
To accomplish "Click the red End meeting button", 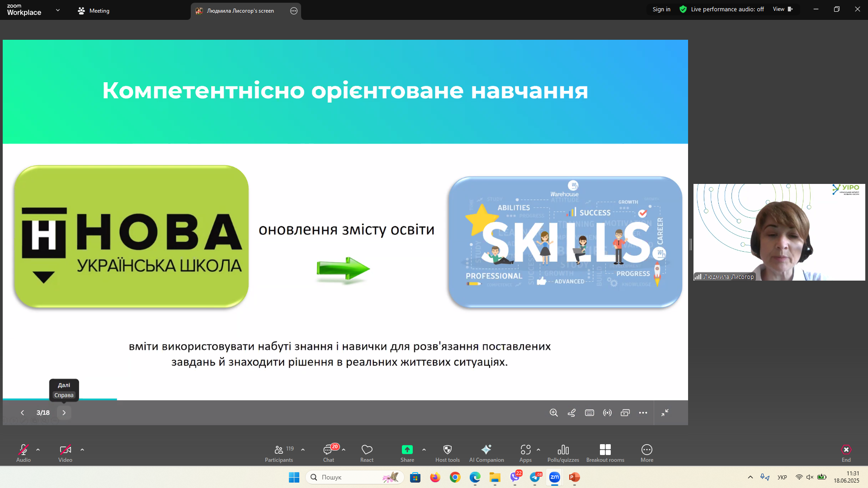I will point(846,453).
